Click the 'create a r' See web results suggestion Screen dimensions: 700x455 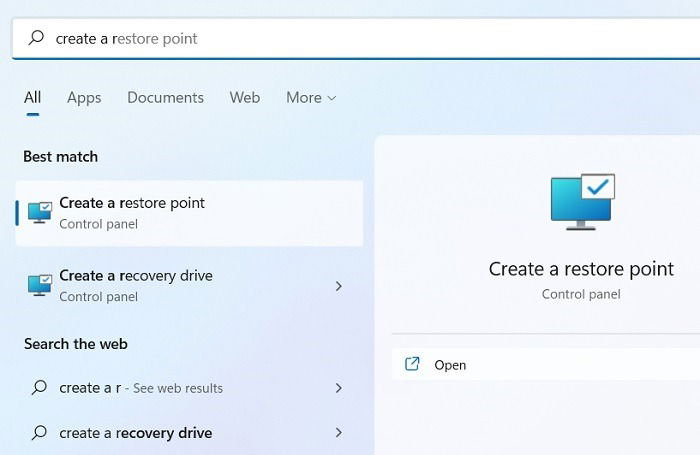(x=189, y=388)
